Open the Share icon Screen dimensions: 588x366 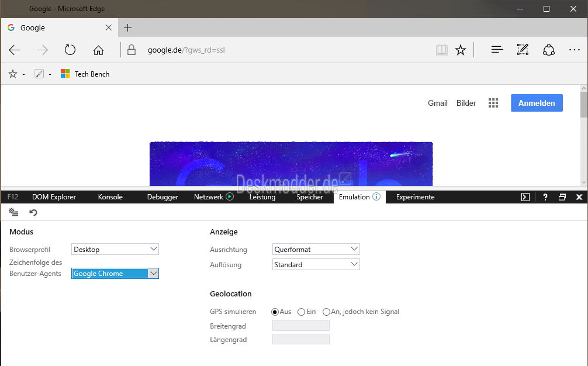tap(549, 50)
